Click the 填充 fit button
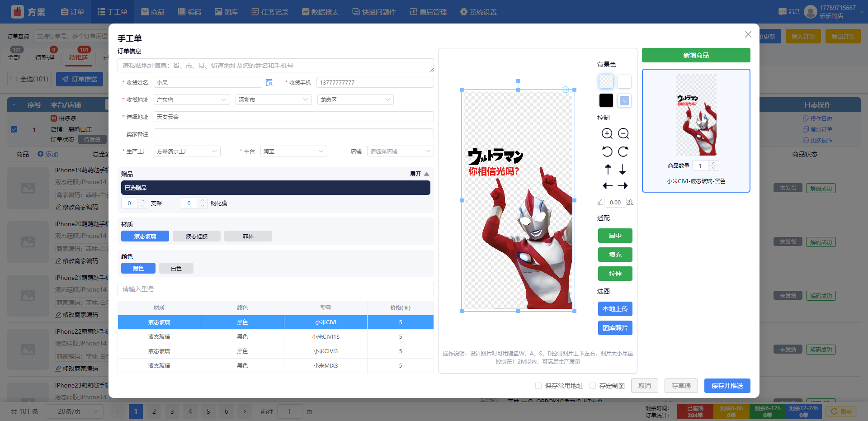 coord(615,255)
